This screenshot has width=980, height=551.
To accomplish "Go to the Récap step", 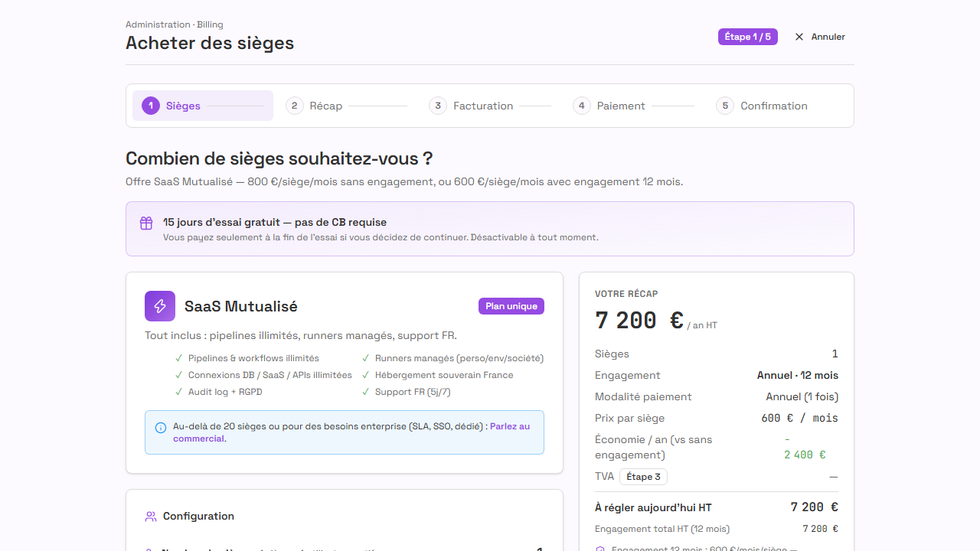I will click(346, 106).
